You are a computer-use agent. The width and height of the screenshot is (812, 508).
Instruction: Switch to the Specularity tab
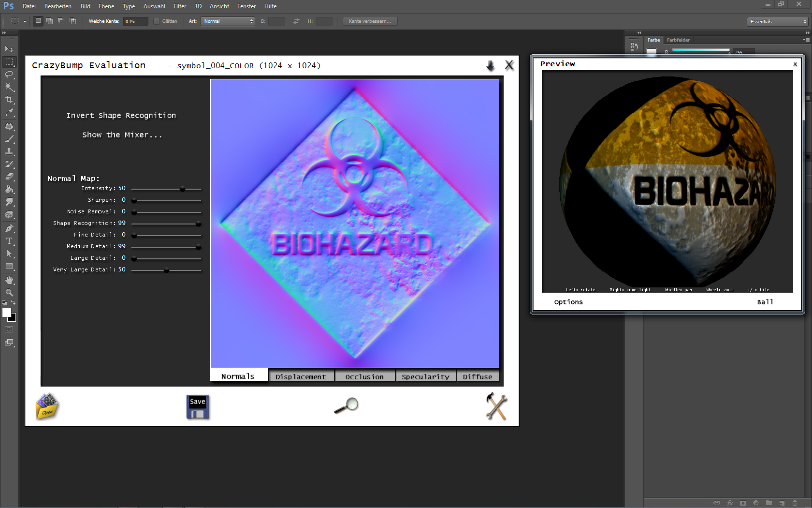pyautogui.click(x=426, y=376)
